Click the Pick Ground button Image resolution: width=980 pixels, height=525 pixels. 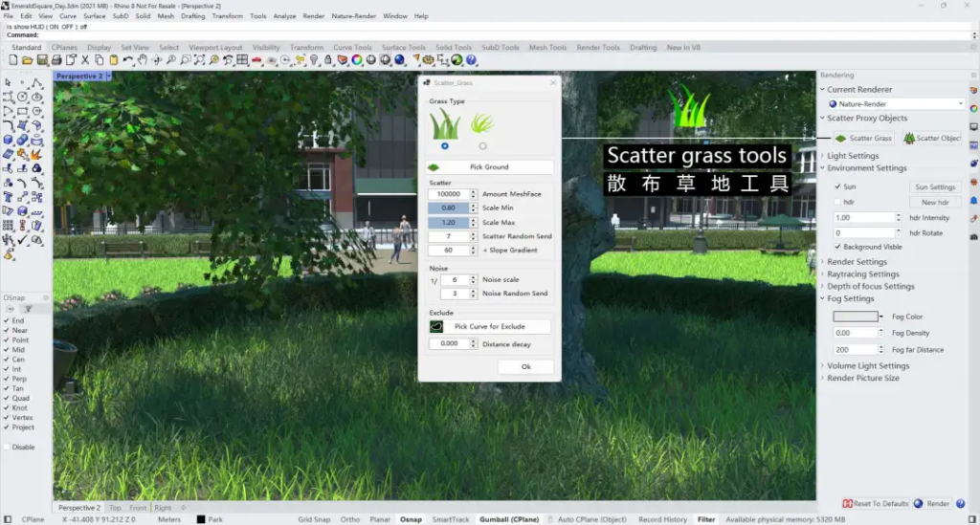coord(489,167)
